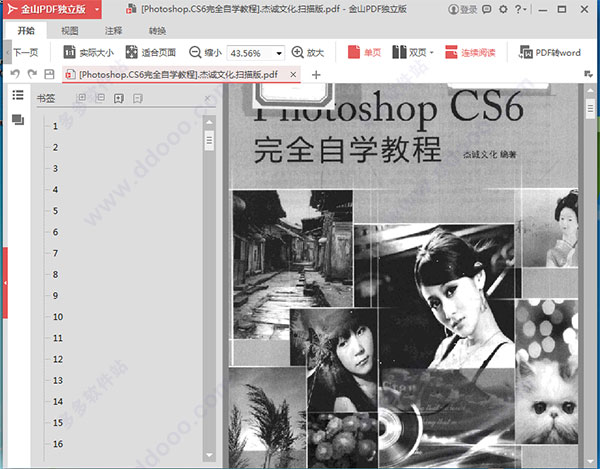
Task: Zoom in with the 放大 button
Action: (x=308, y=52)
